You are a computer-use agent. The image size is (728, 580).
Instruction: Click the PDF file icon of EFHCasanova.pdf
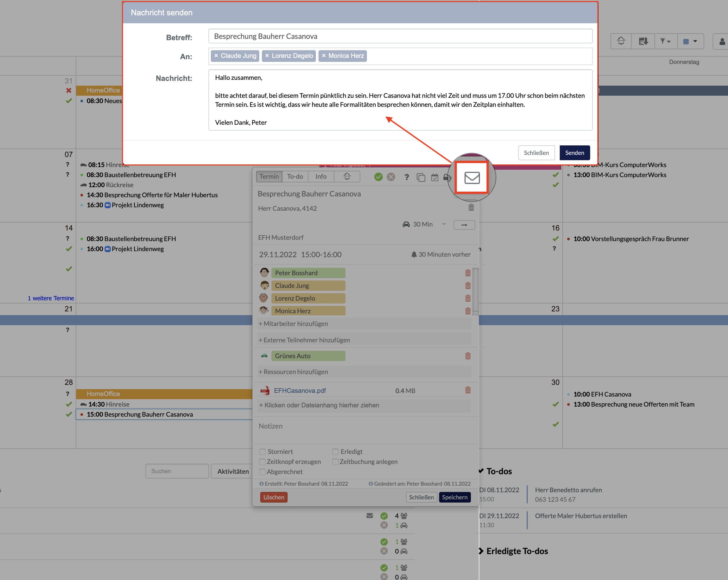point(265,391)
